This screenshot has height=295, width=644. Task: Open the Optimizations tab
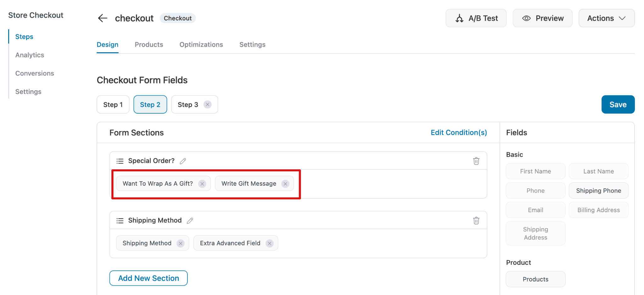point(201,45)
